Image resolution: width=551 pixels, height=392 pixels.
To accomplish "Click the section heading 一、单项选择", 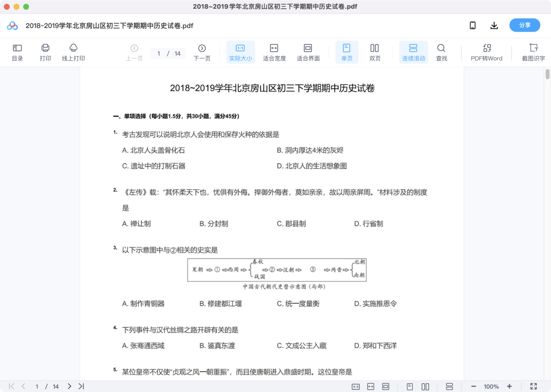I will [176, 116].
